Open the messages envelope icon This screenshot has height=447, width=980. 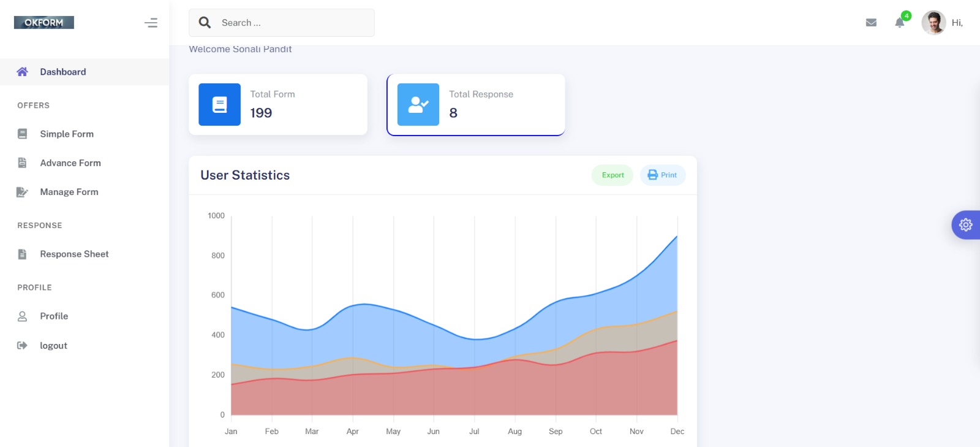(x=871, y=23)
